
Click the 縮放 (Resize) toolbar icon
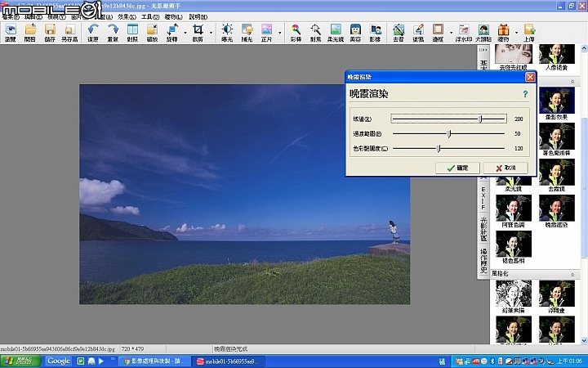[153, 32]
